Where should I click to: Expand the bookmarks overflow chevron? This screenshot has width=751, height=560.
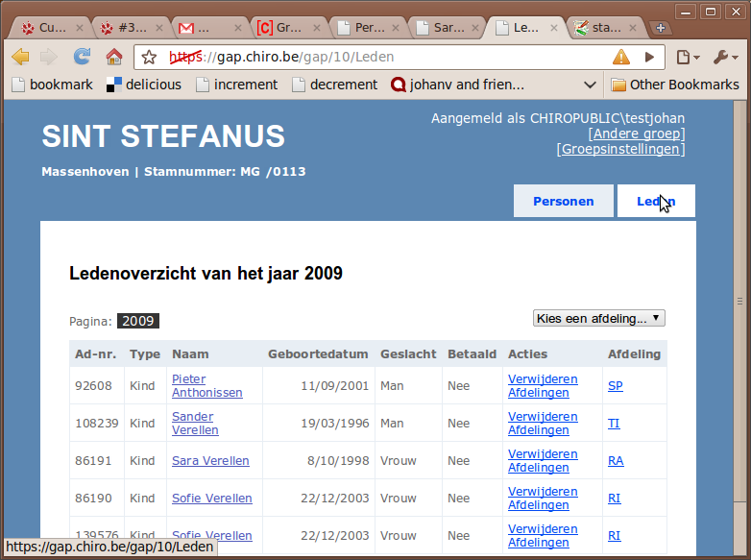tap(590, 85)
